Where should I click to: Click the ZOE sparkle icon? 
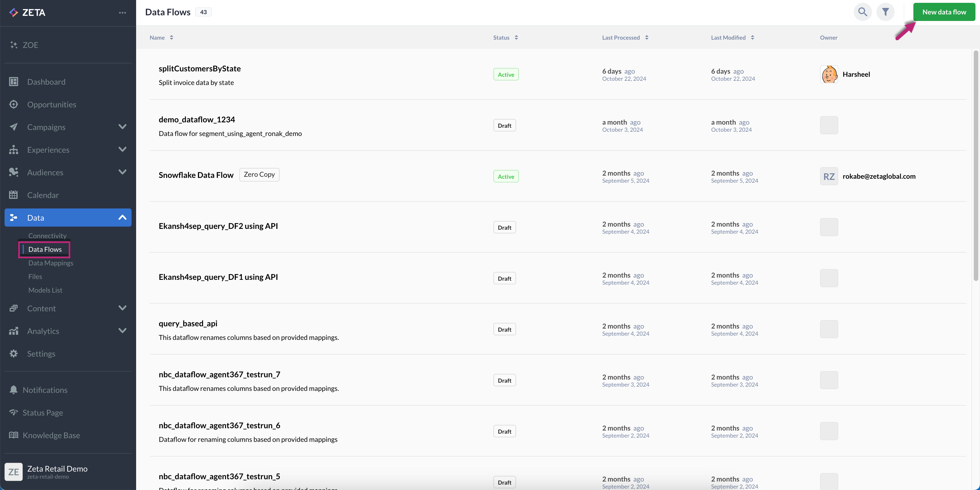pyautogui.click(x=14, y=45)
